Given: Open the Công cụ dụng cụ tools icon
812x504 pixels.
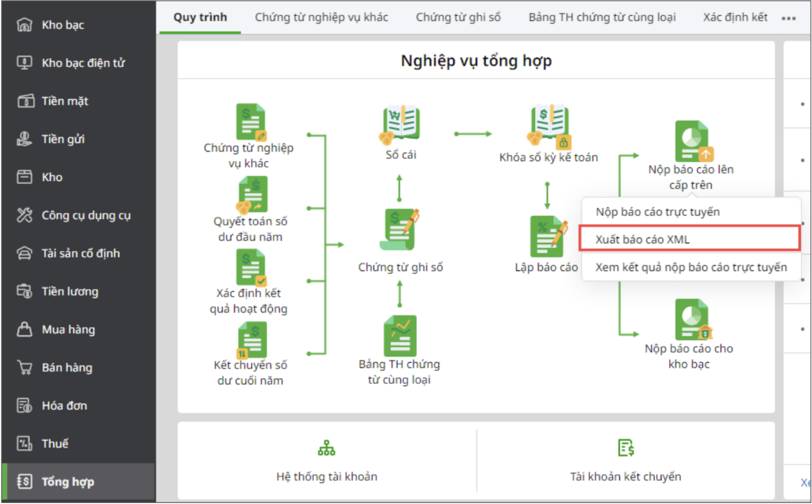Looking at the screenshot, I should (24, 215).
